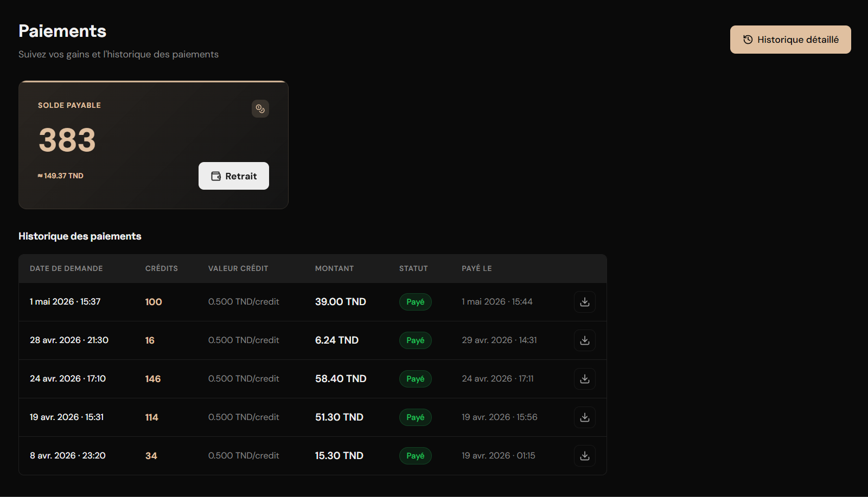Screen dimensions: 868x497
Task: Click the 15.30 TND amount
Action: click(339, 456)
